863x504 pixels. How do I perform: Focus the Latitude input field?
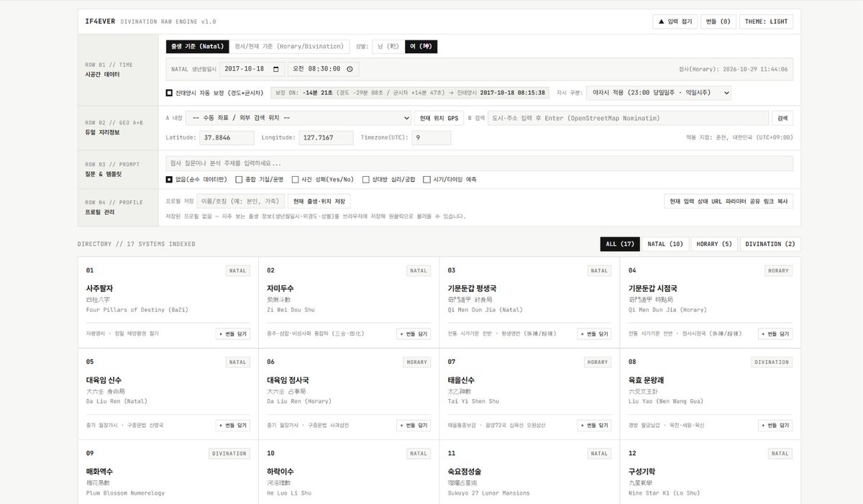[227, 137]
